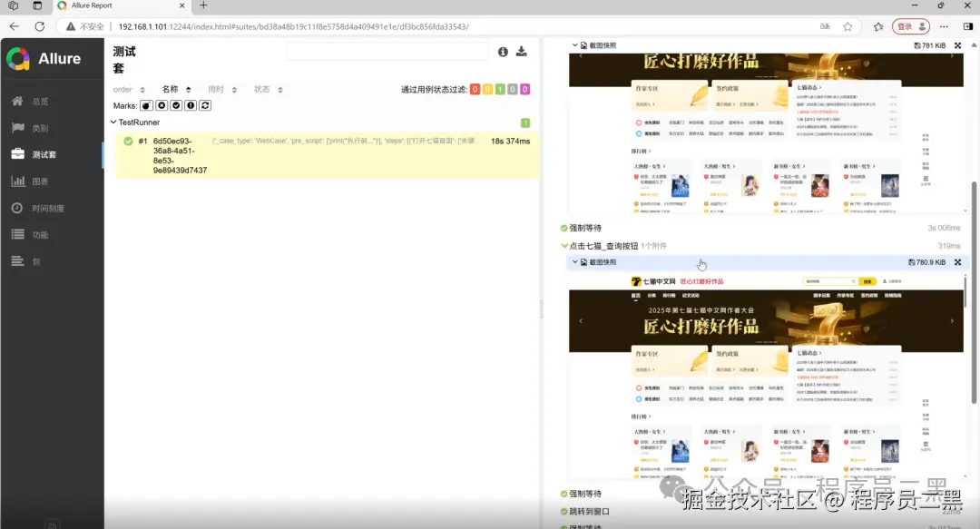Open browser settings and more menu
The height and width of the screenshot is (529, 980).
pos(944,27)
